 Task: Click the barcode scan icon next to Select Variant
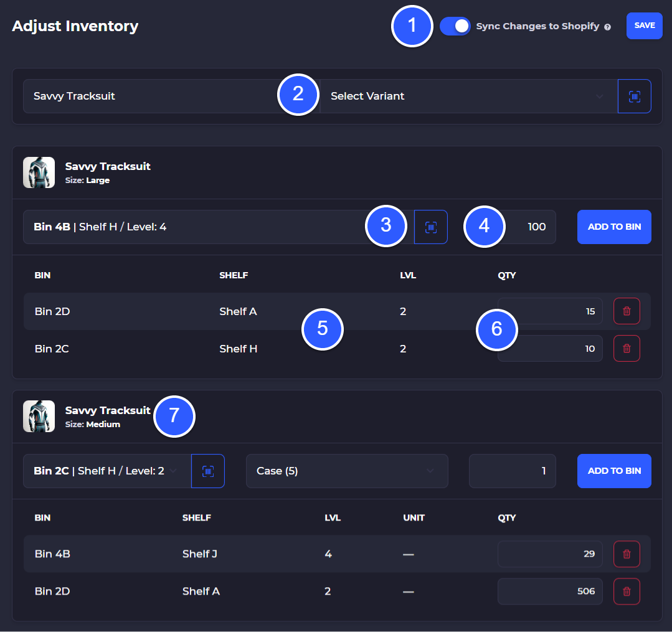[634, 96]
